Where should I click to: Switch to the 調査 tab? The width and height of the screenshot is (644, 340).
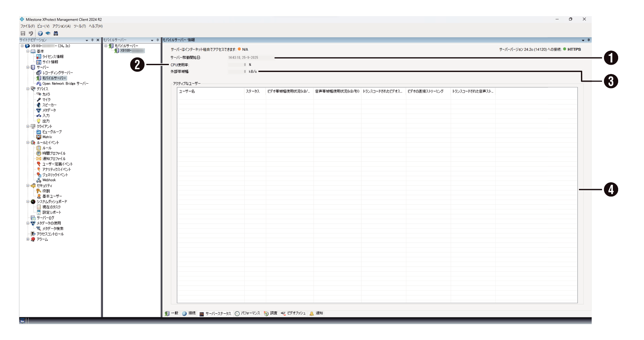pos(270,313)
